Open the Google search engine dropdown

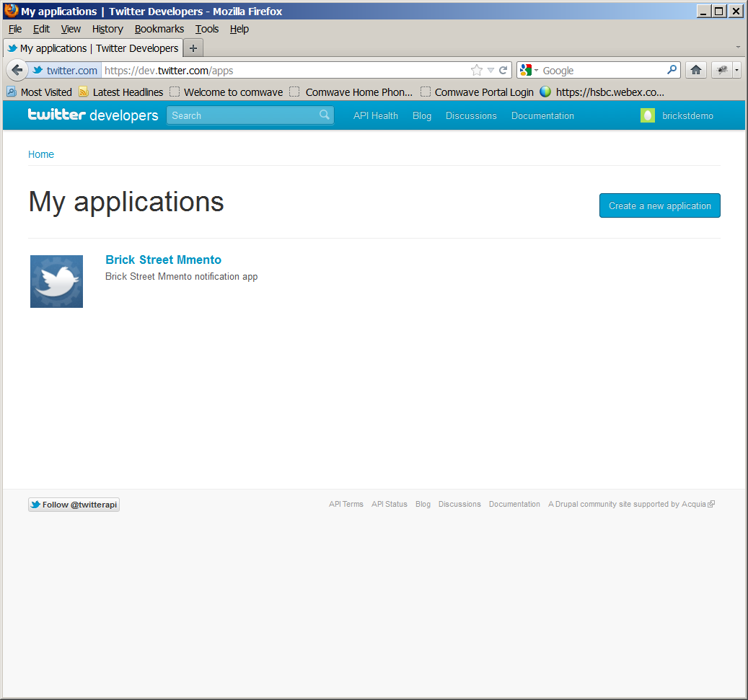[529, 70]
